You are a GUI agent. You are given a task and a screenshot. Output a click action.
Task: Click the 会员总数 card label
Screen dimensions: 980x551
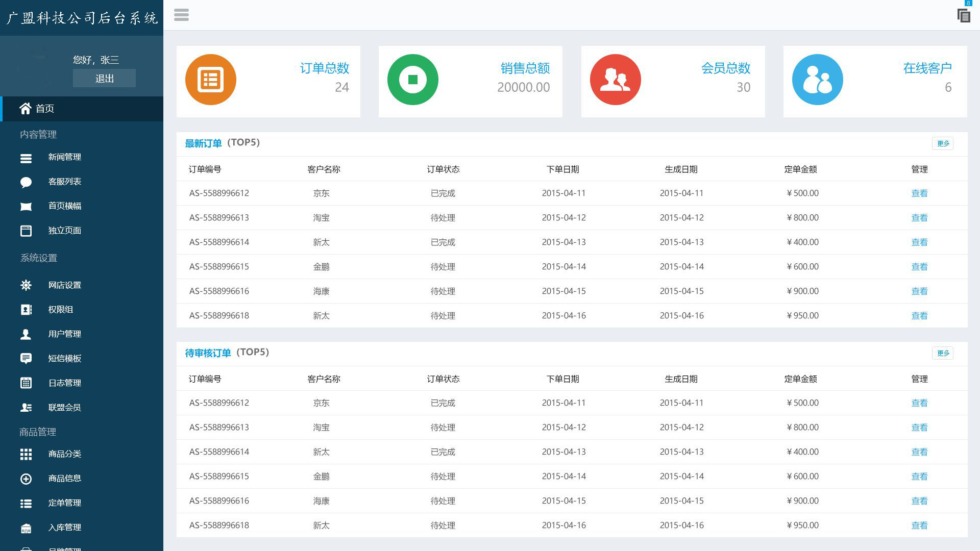point(726,68)
